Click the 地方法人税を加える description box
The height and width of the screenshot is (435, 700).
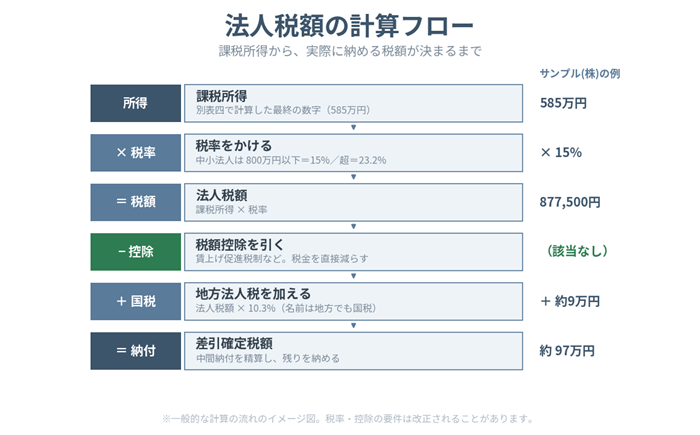click(x=354, y=301)
